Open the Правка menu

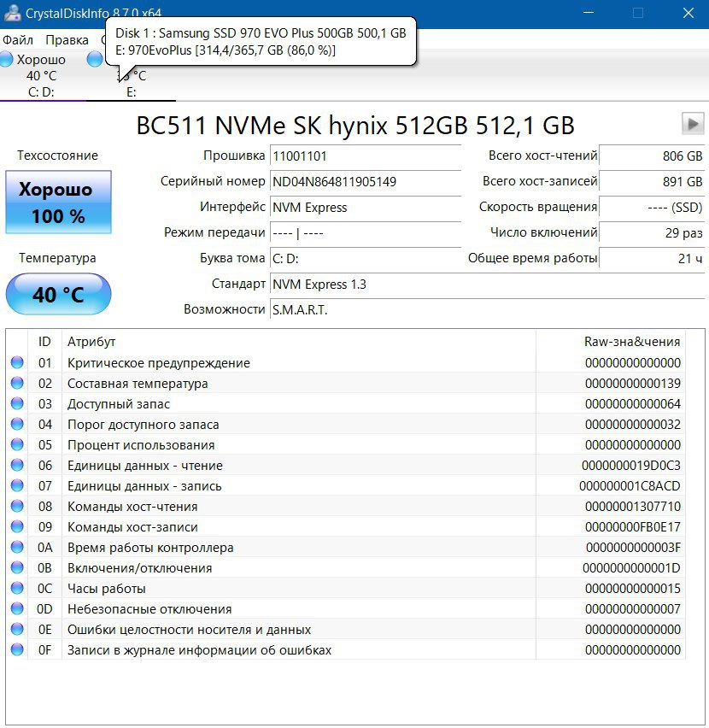click(x=67, y=40)
